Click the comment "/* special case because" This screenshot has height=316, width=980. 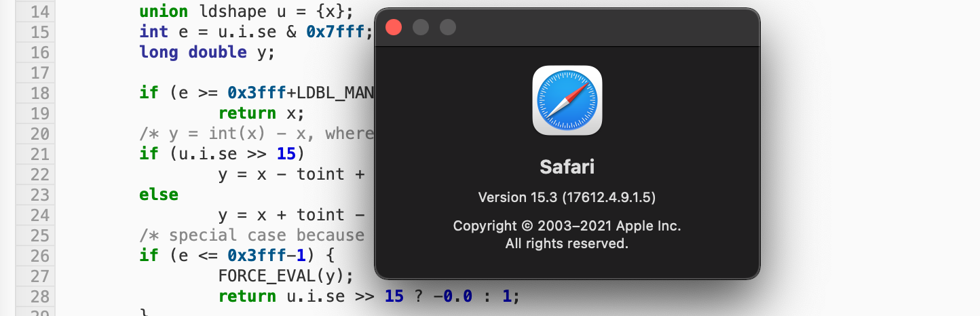click(252, 235)
